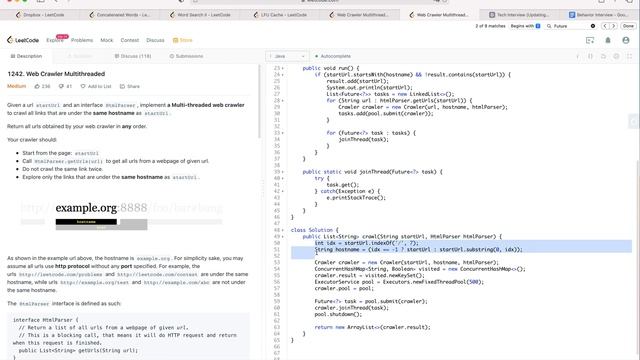
Task: Collapse the fold arrow at line 23
Action: coord(282,69)
